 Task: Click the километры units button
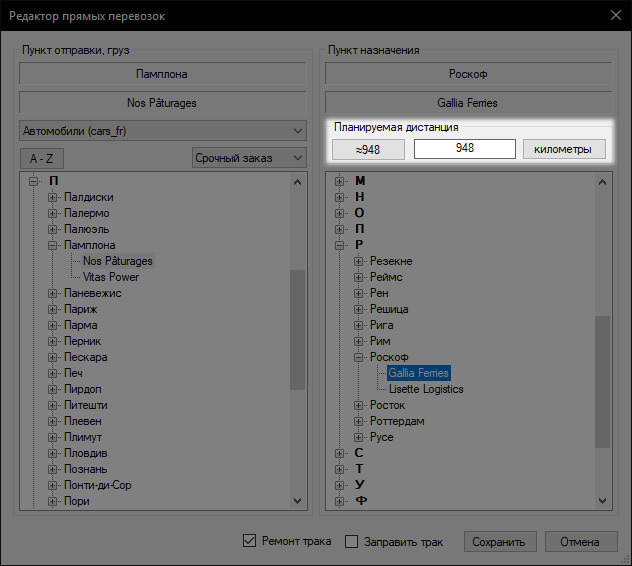(564, 150)
